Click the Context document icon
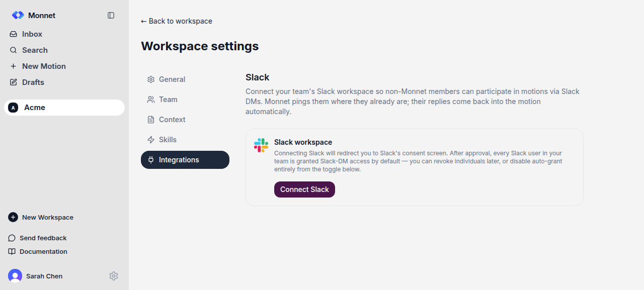This screenshot has width=644, height=290. [151, 120]
